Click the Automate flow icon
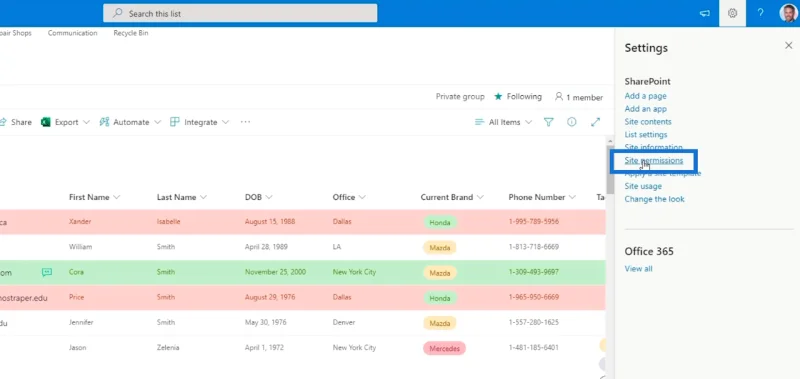Viewport: 800px width, 379px height. (104, 122)
